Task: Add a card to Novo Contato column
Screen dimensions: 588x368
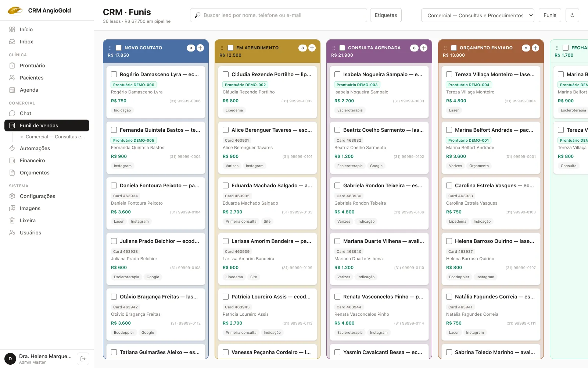Action: coord(200,48)
